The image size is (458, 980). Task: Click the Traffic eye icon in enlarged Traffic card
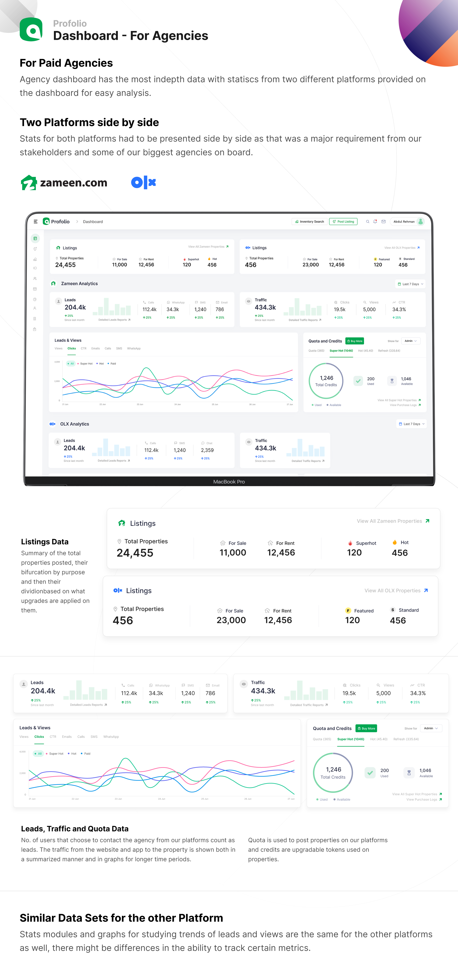tap(244, 684)
